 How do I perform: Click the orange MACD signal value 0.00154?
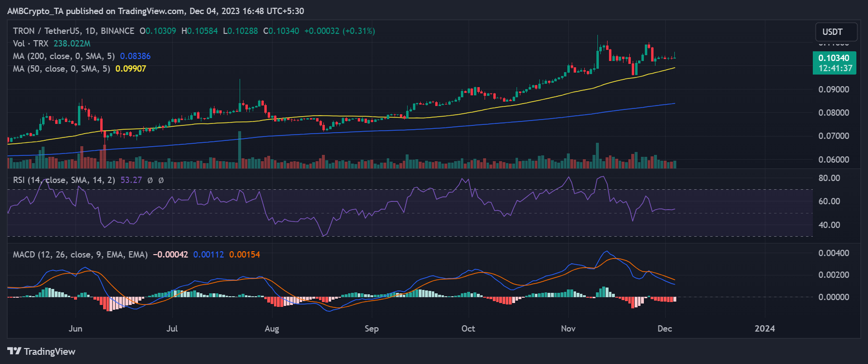click(x=244, y=255)
